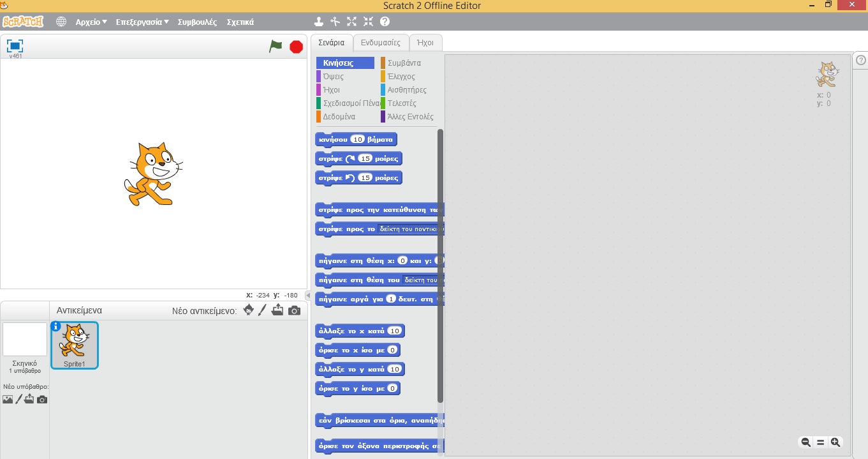Screen dimensions: 868x459
Task: Open language globe menu
Action: click(61, 22)
